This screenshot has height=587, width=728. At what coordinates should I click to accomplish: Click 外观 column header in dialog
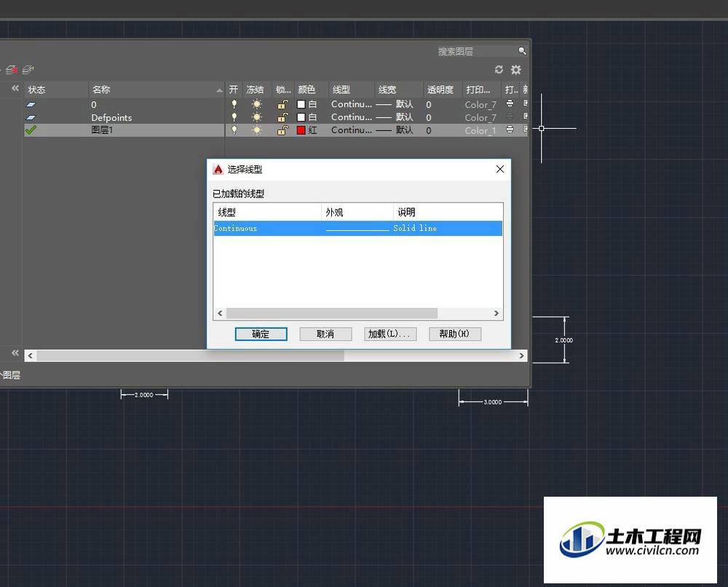tap(357, 212)
